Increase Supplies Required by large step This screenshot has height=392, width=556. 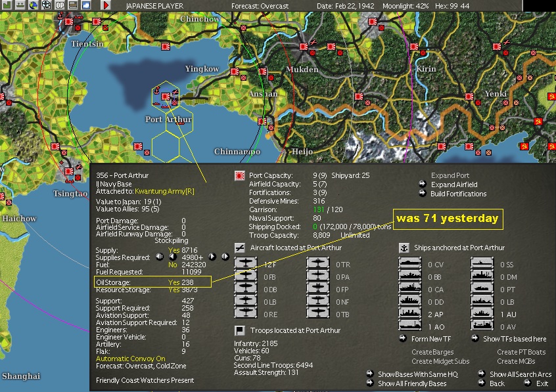pos(225,257)
